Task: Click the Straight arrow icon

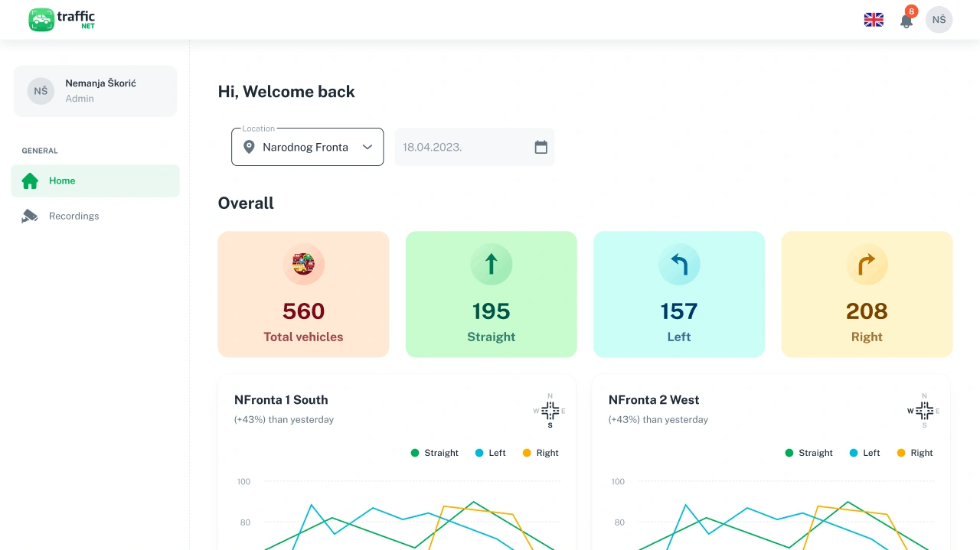Action: 492,265
